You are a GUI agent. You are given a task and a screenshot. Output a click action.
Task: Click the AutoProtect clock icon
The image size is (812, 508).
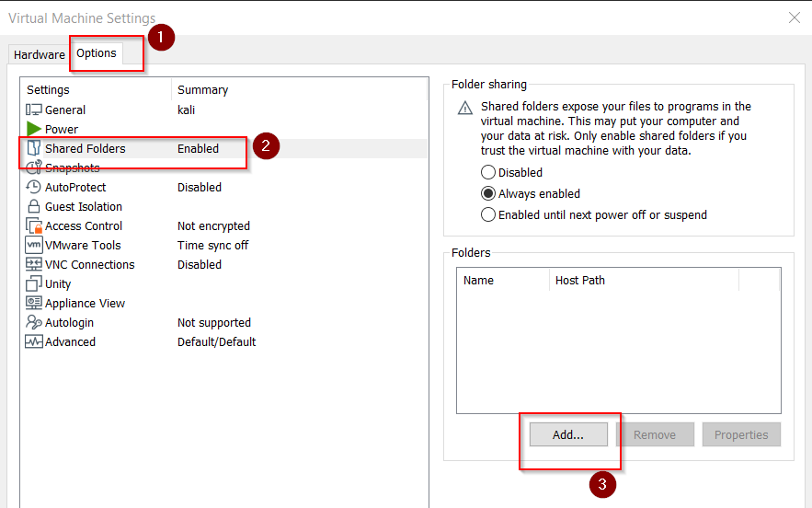[34, 187]
